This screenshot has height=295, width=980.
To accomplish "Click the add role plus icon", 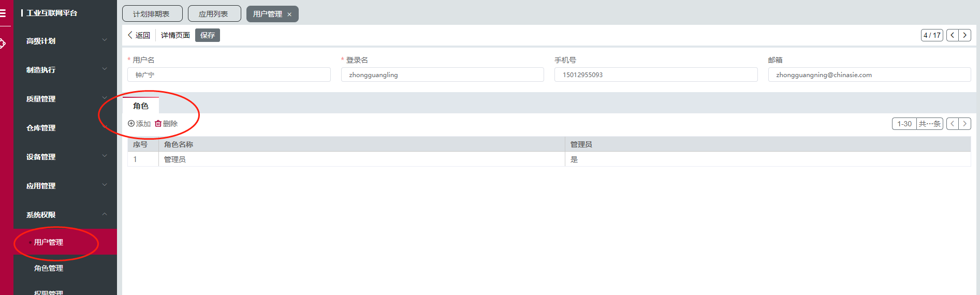I will coord(131,124).
